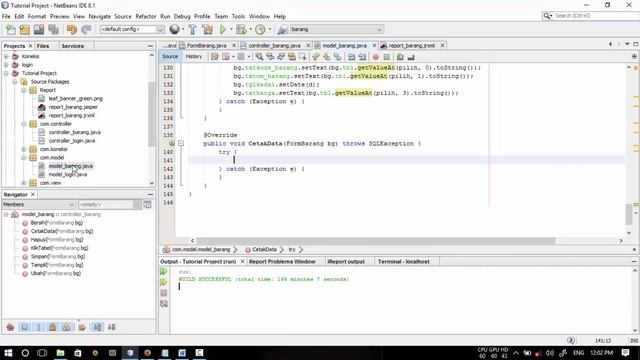Open Task View on the taskbar
This screenshot has height=360, width=640.
coord(42,353)
